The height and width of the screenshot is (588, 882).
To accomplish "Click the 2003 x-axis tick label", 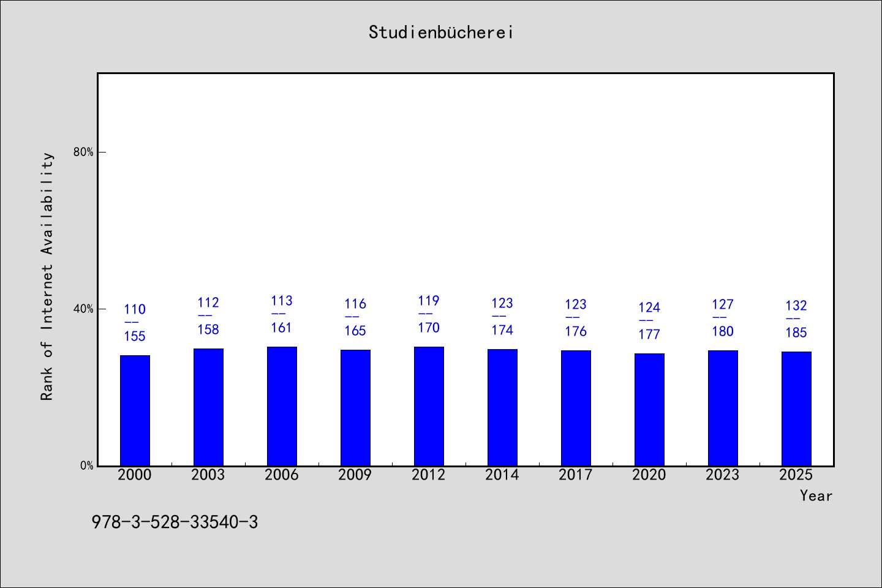I will 208,475.
